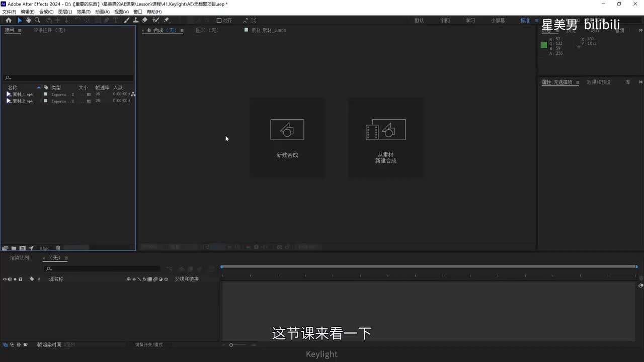Click the Home icon in toolbar

[x=9, y=21]
